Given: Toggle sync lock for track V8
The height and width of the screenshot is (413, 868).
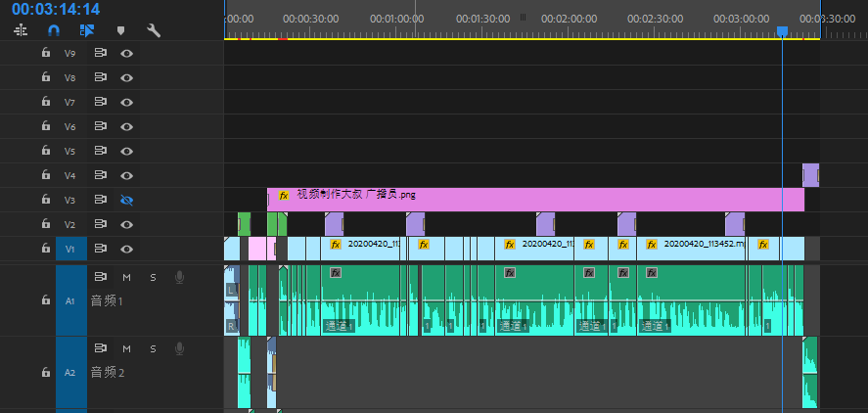Looking at the screenshot, I should [x=100, y=77].
